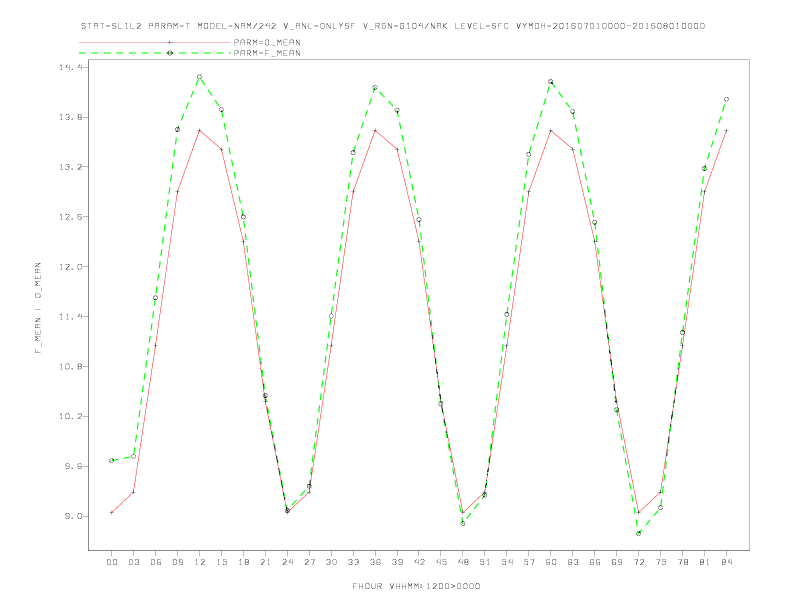
Task: Click the F_MEAN circle marker at hour 03
Action: pyautogui.click(x=133, y=456)
